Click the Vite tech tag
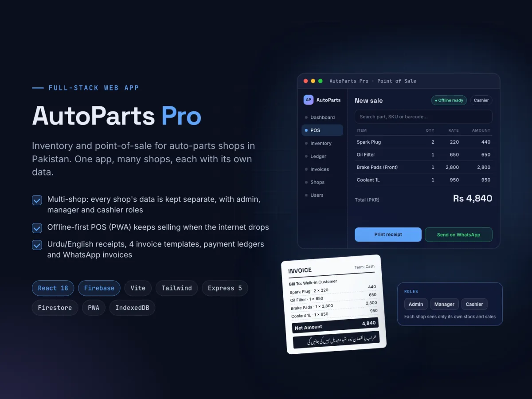 click(x=138, y=288)
